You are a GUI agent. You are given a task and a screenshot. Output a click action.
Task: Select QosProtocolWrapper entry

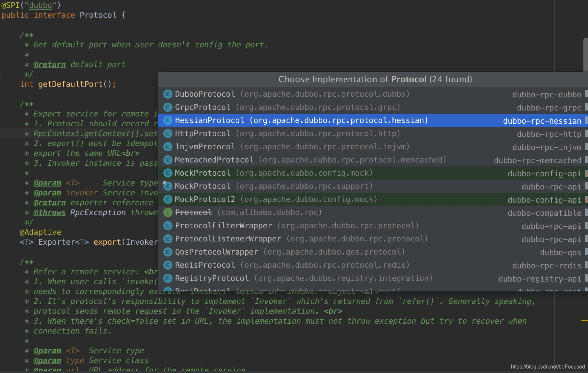[373, 252]
